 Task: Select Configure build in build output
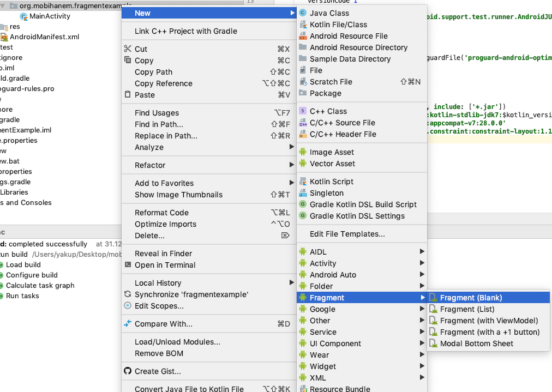32,275
